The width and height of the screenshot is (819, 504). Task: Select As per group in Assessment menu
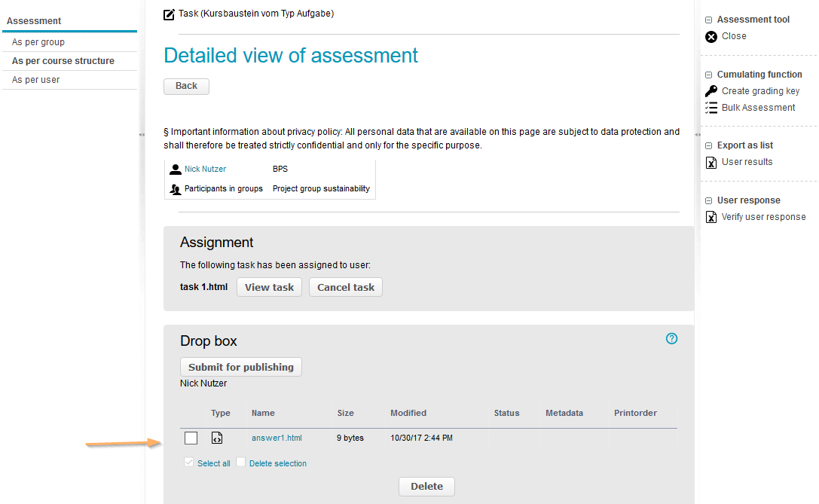click(x=38, y=42)
